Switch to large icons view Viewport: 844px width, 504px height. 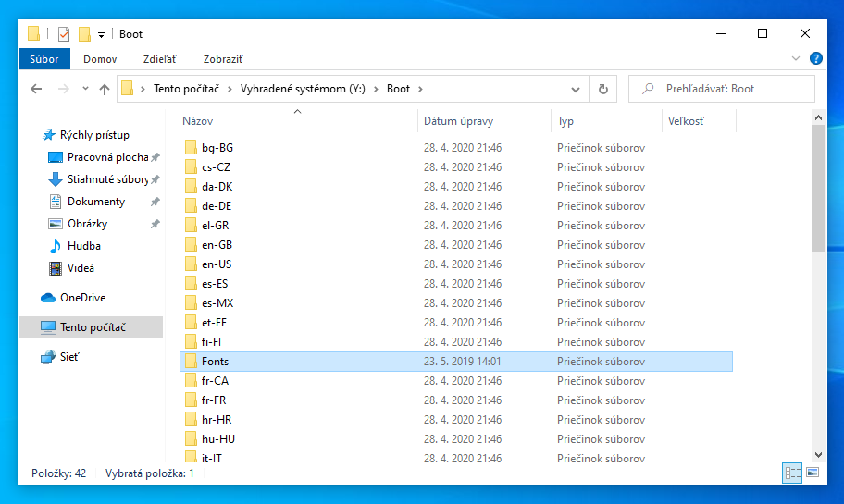click(813, 473)
